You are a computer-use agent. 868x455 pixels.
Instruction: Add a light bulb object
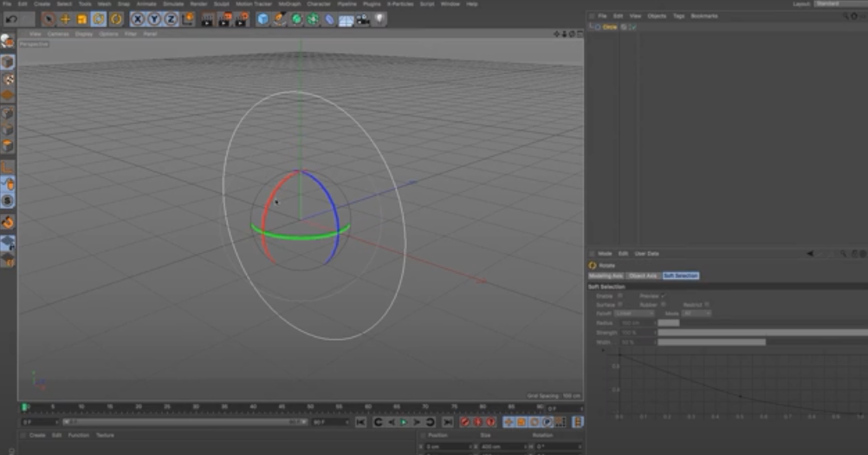[379, 19]
